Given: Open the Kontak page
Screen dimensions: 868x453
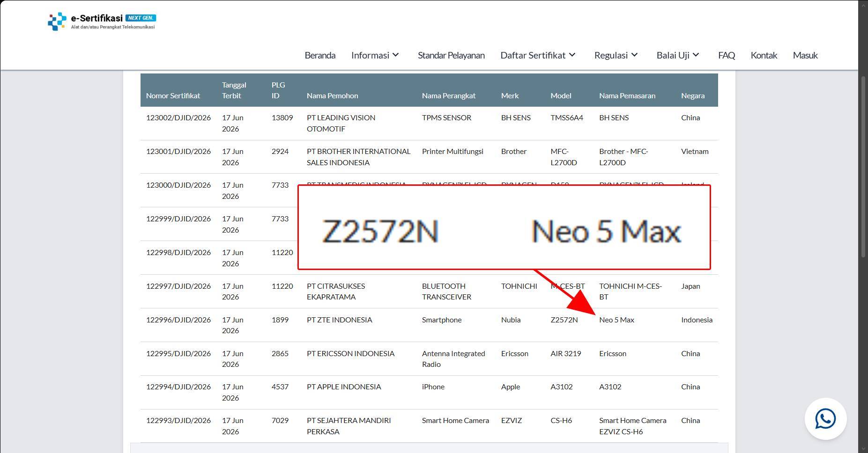Looking at the screenshot, I should (764, 55).
